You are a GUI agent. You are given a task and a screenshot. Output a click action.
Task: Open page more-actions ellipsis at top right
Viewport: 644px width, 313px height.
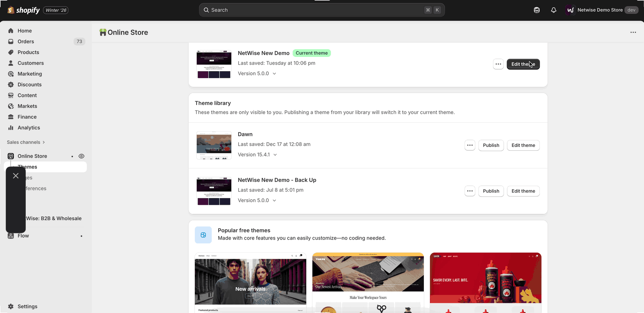[633, 32]
